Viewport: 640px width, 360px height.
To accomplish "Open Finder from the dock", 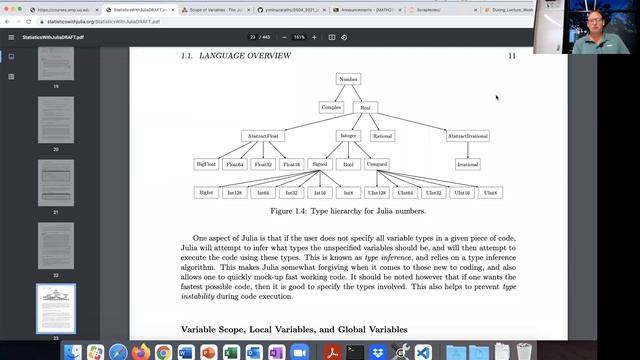I will (73, 352).
